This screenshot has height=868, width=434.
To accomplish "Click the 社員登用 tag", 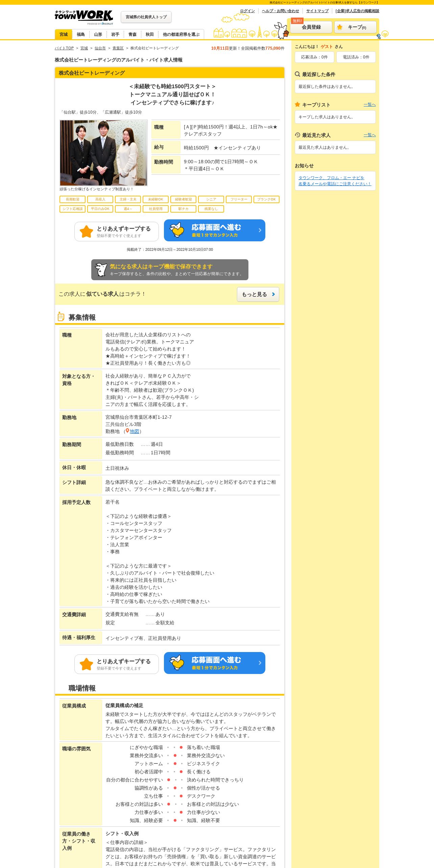I will coord(156,209).
